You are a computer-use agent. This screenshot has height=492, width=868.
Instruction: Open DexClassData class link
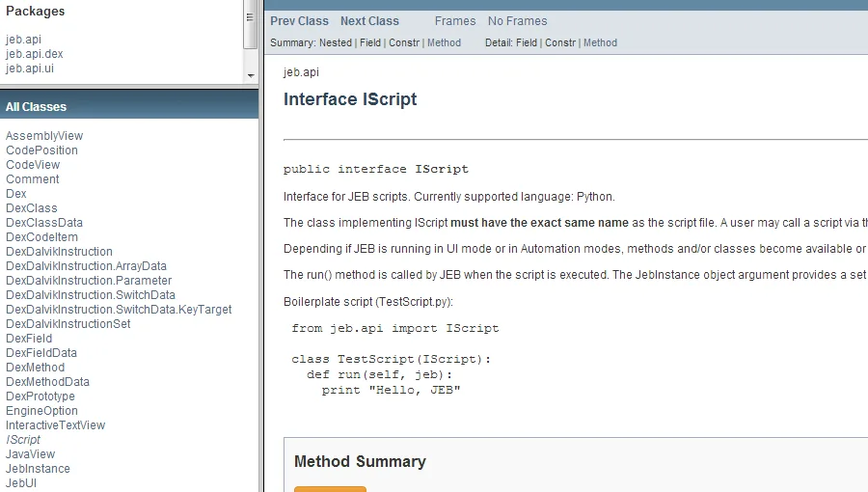44,222
